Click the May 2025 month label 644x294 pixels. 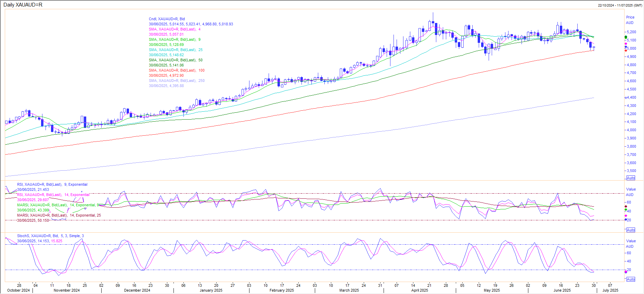[492, 290]
